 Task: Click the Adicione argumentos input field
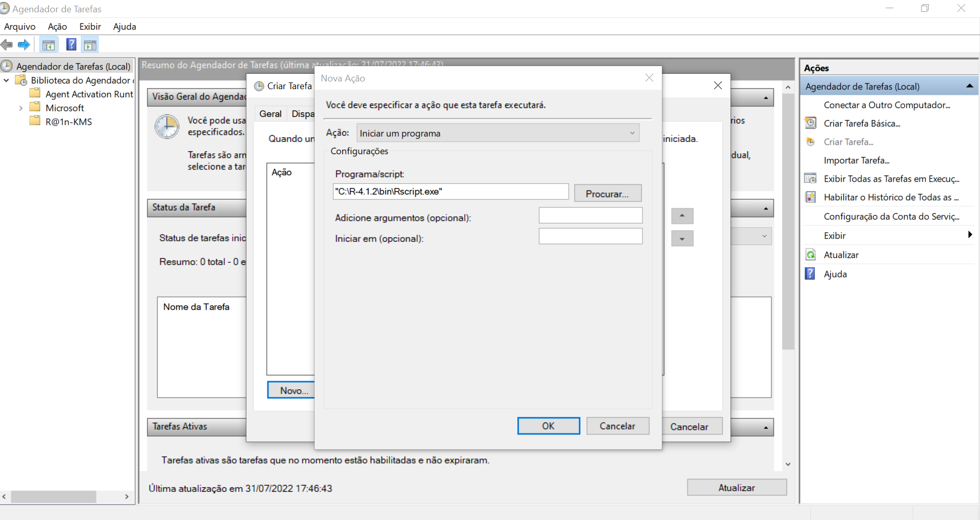click(591, 216)
